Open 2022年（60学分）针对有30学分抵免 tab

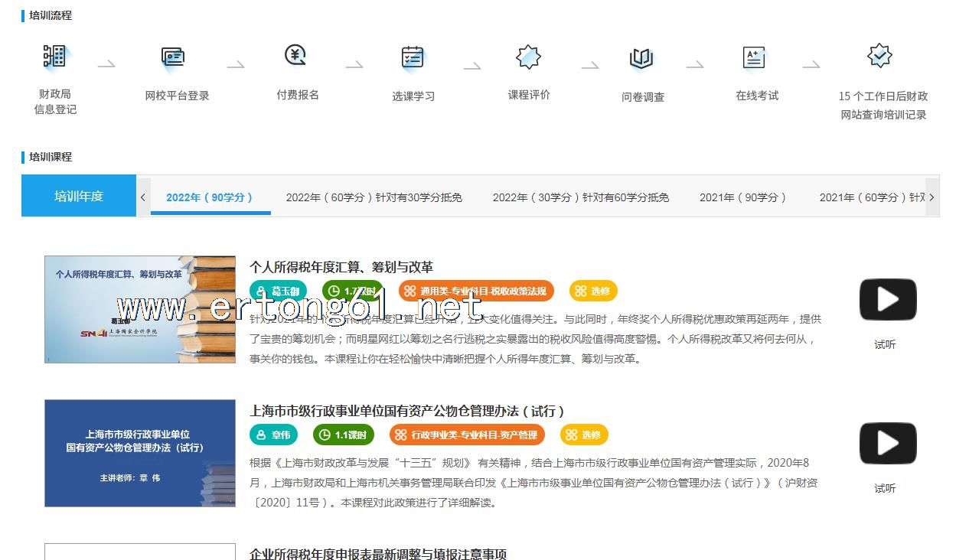pos(374,197)
